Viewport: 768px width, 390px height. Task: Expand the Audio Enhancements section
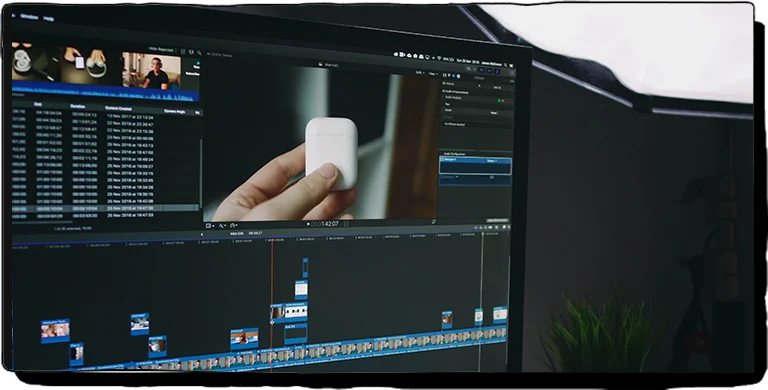point(456,92)
